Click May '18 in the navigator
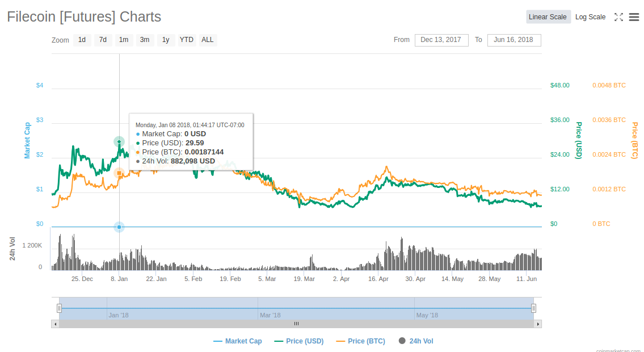 click(x=427, y=316)
